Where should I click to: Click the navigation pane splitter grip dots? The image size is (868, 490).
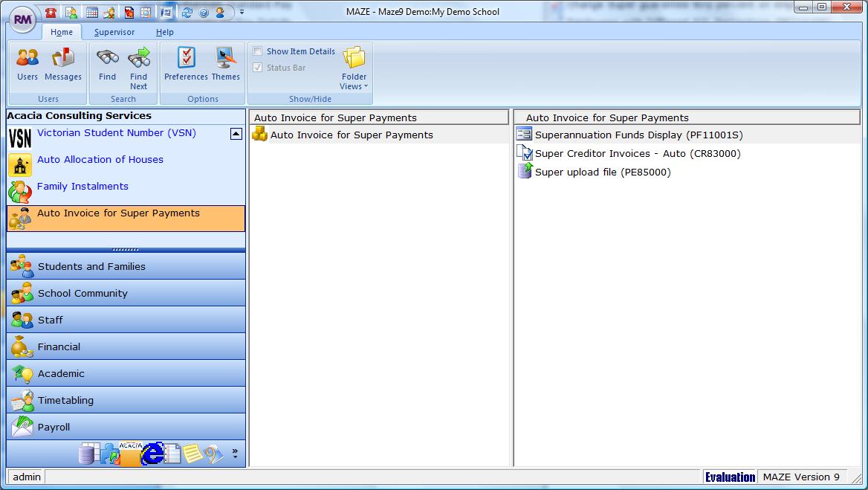(x=126, y=250)
